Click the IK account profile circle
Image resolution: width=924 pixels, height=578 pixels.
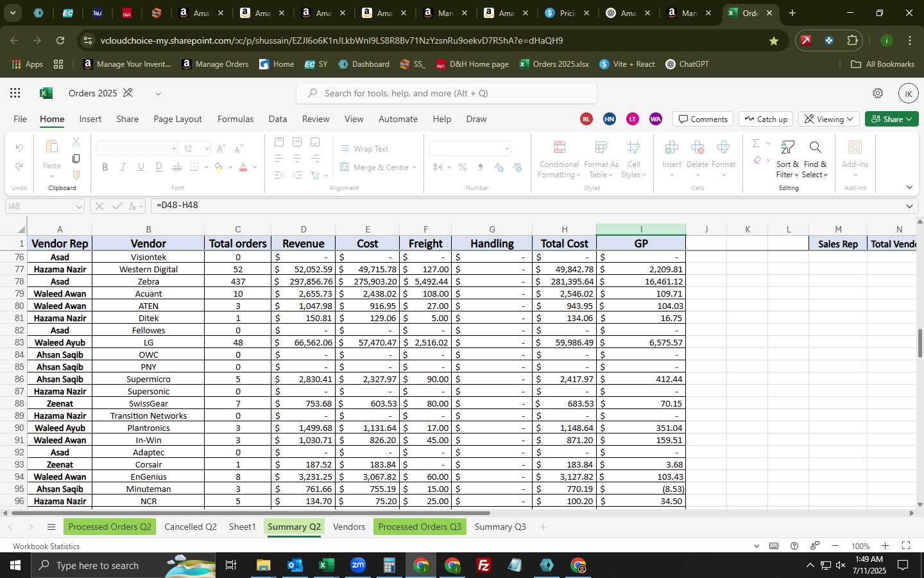click(x=908, y=93)
